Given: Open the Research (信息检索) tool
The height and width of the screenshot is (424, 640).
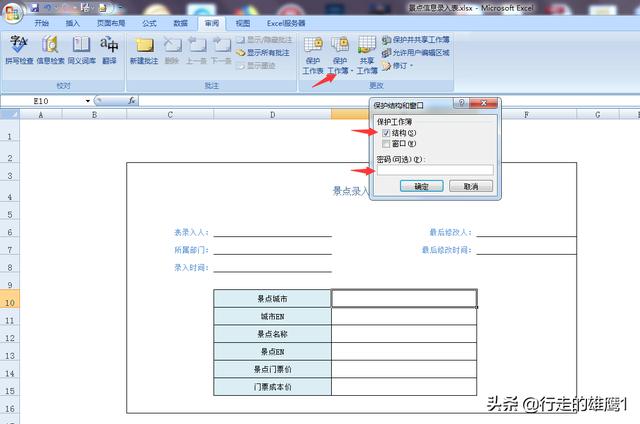Looking at the screenshot, I should tap(50, 50).
